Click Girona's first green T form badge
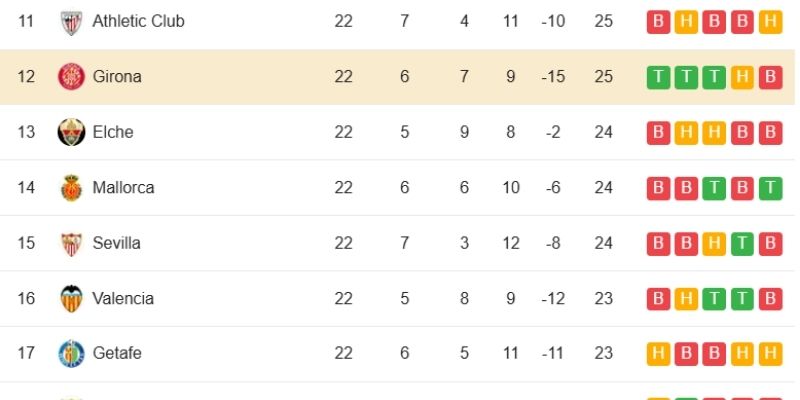 658,76
